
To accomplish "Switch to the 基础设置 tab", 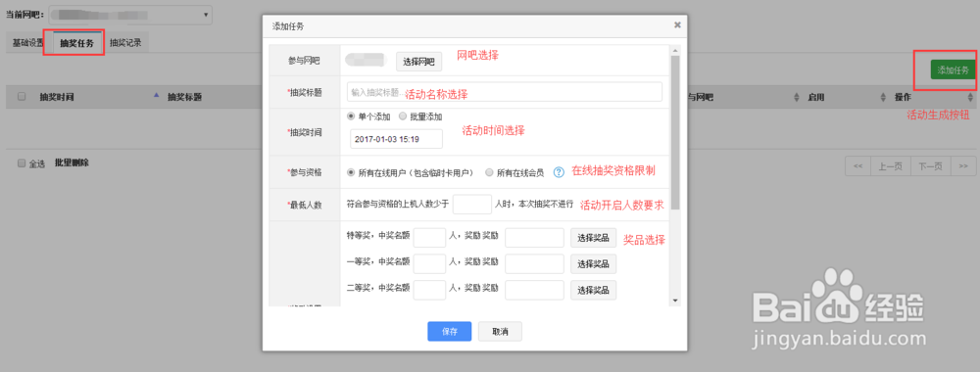I will (x=28, y=43).
